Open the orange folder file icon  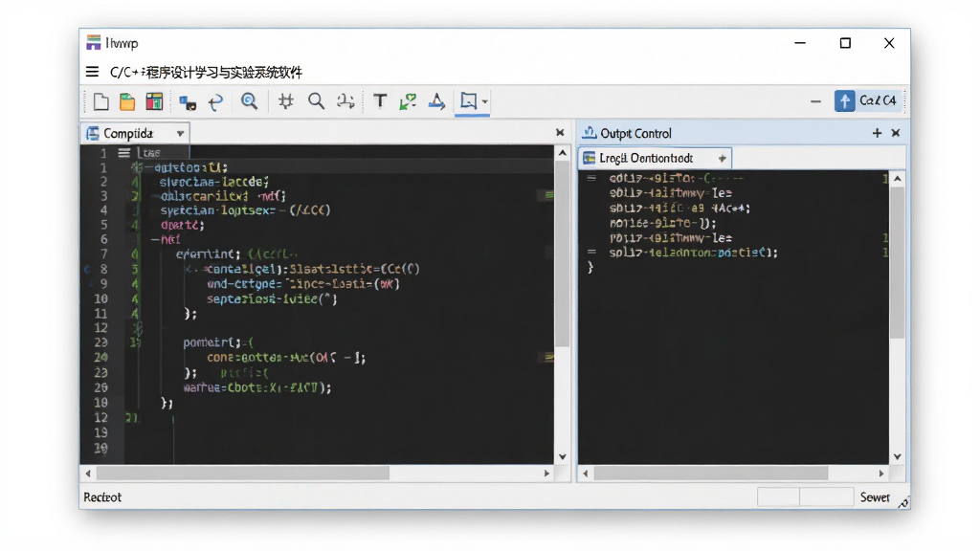pos(127,101)
